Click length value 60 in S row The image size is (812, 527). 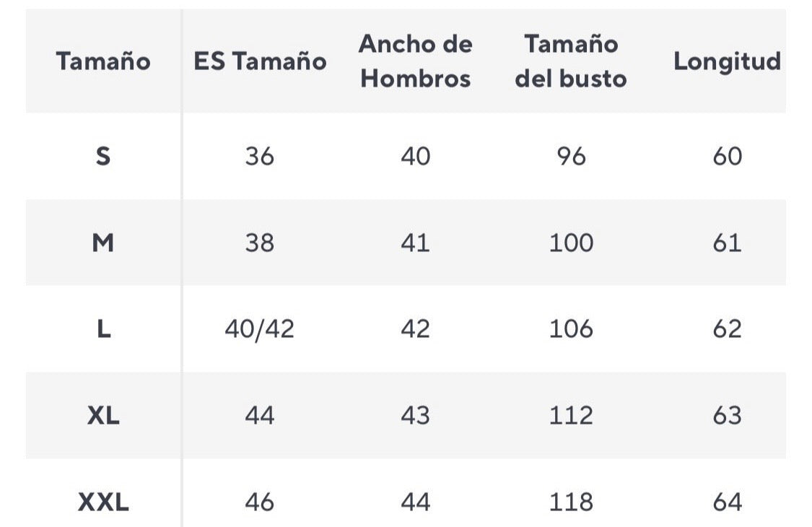pos(727,156)
